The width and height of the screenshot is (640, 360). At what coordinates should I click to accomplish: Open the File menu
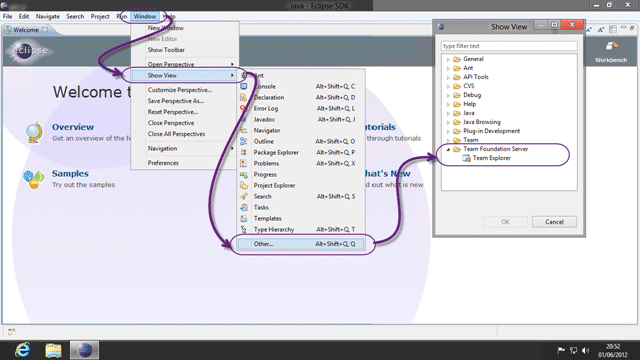coord(7,16)
